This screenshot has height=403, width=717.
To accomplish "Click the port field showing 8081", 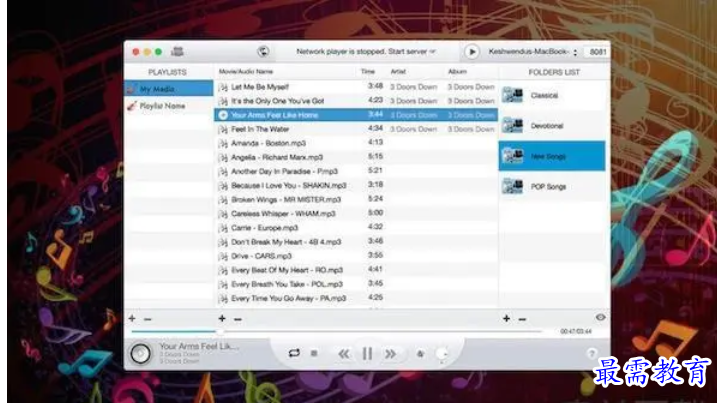I will click(x=597, y=52).
